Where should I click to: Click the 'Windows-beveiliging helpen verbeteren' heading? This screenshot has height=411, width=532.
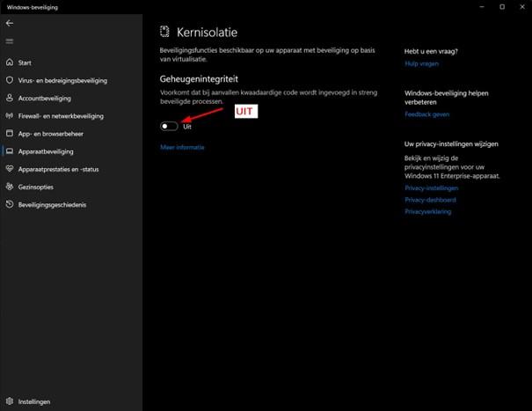click(x=446, y=98)
